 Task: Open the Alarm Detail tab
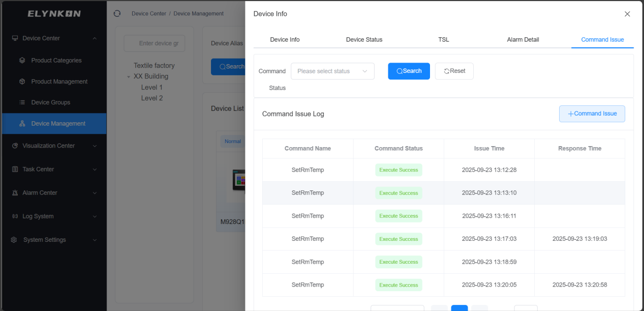(523, 40)
